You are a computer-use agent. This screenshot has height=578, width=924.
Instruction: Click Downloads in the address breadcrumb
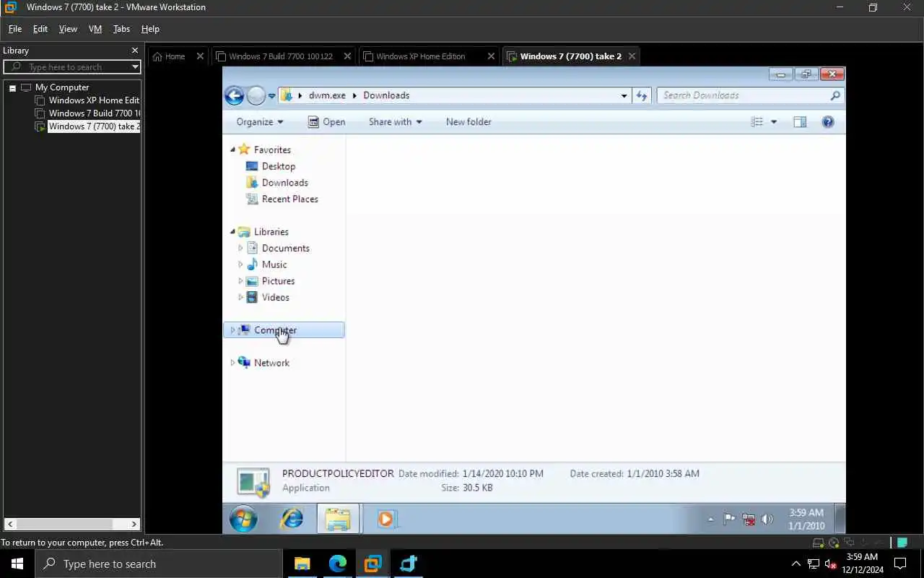(x=386, y=95)
